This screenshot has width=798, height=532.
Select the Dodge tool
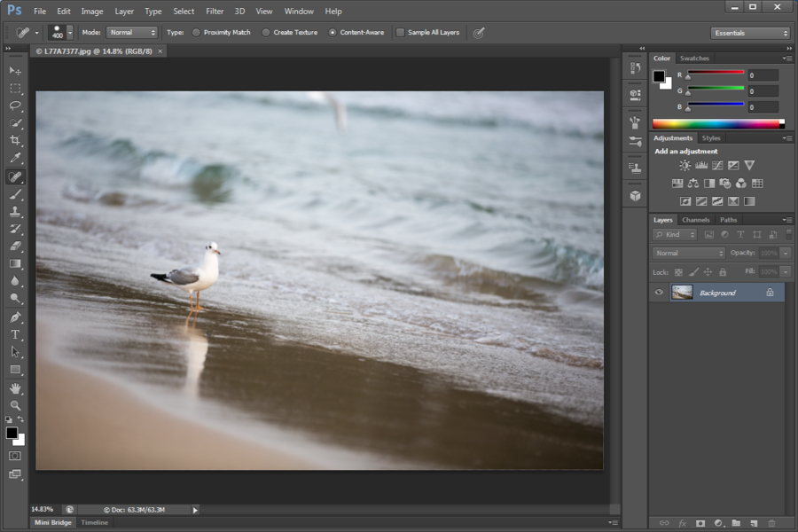[x=15, y=298]
